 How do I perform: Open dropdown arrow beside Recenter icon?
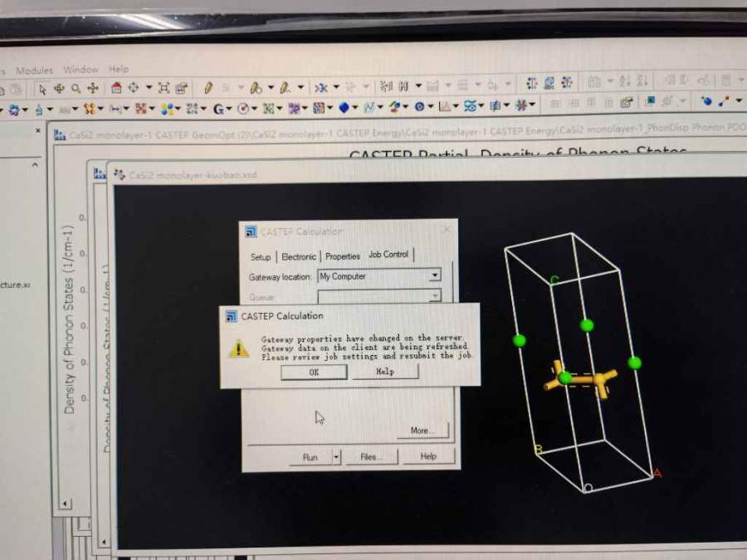point(149,88)
